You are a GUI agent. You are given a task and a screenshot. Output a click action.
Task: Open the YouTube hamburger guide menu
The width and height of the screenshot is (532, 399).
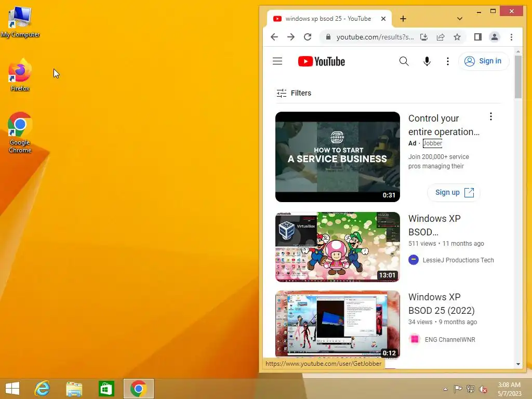277,61
